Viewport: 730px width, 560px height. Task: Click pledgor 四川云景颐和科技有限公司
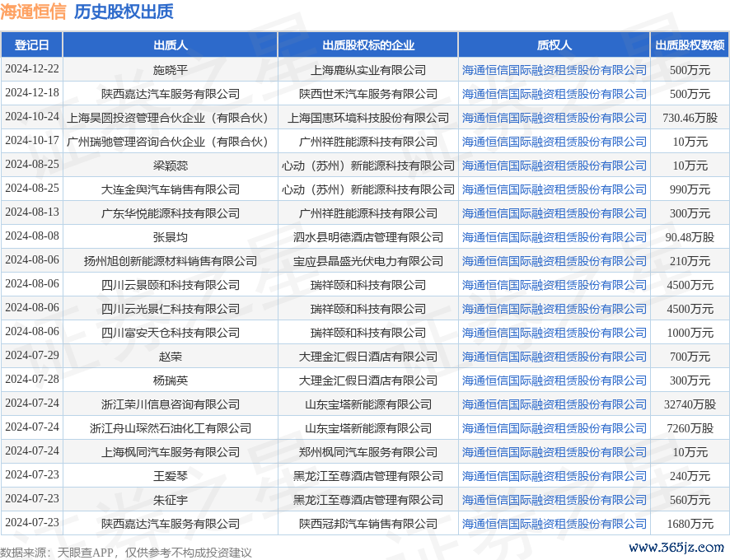pyautogui.click(x=171, y=285)
